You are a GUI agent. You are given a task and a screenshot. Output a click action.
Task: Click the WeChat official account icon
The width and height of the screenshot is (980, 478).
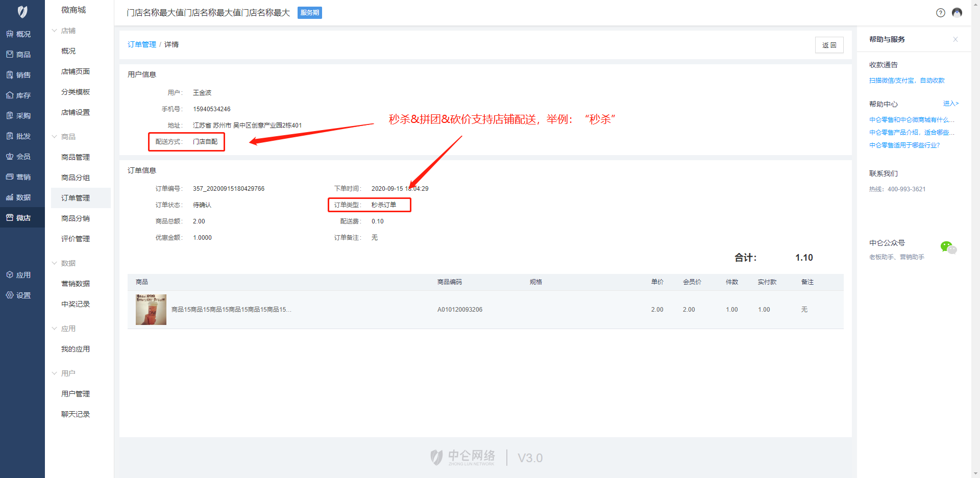(x=948, y=248)
